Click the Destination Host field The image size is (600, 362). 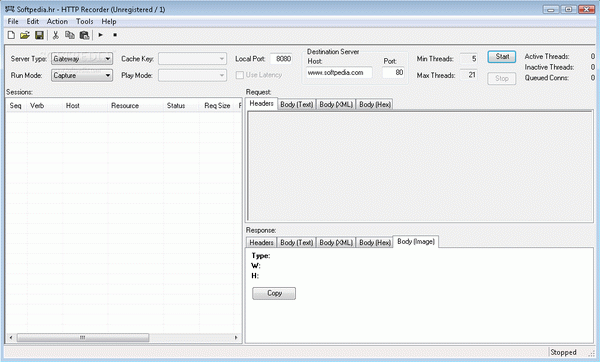pos(339,72)
